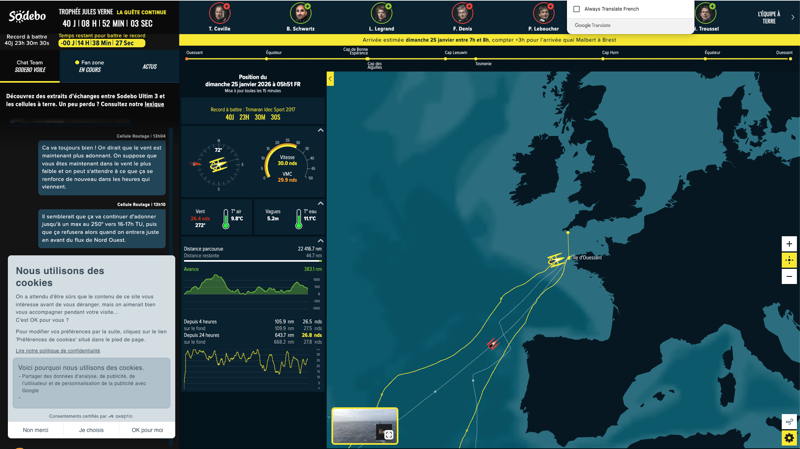Click the estimated arrival yellow banner
800x449 pixels.
pyautogui.click(x=489, y=40)
